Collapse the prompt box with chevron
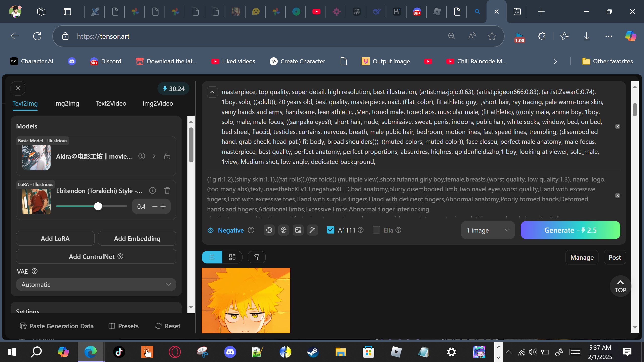This screenshot has height=362, width=644. click(212, 92)
